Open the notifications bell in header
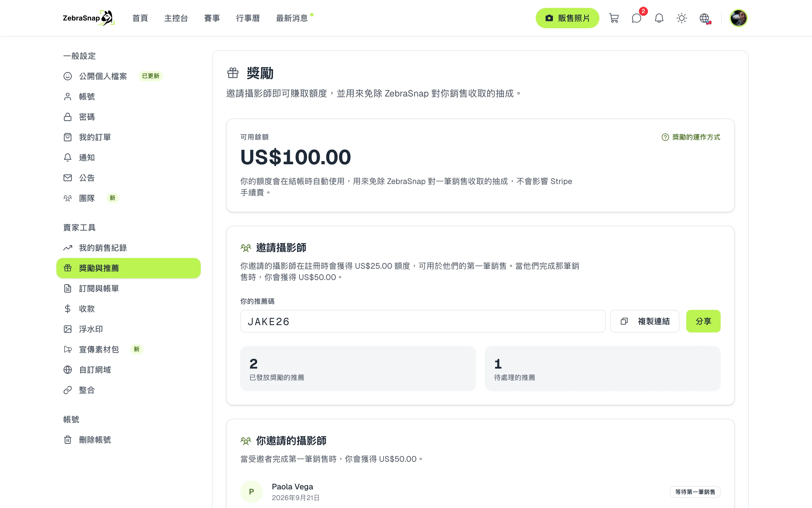Screen dimensions: 812x508 (659, 18)
